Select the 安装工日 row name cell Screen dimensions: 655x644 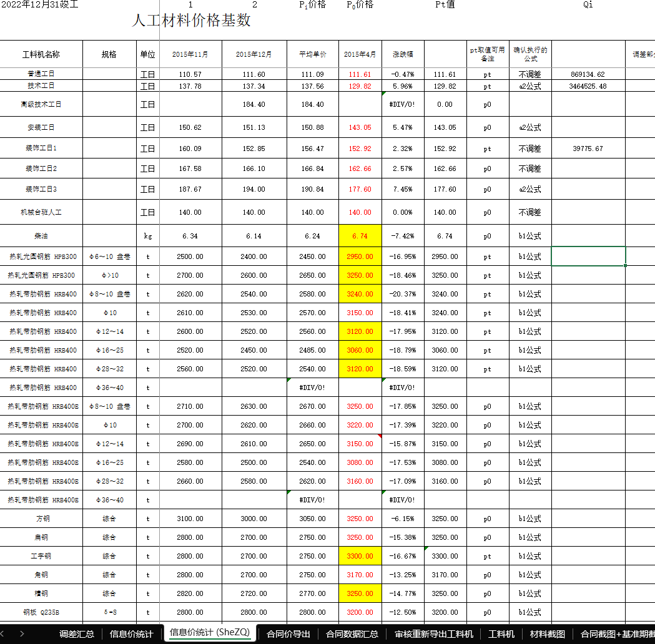tap(41, 127)
